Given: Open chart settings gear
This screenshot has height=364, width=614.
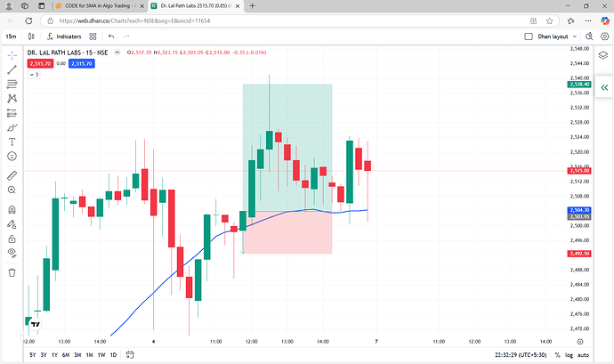Looking at the screenshot, I should 605,36.
